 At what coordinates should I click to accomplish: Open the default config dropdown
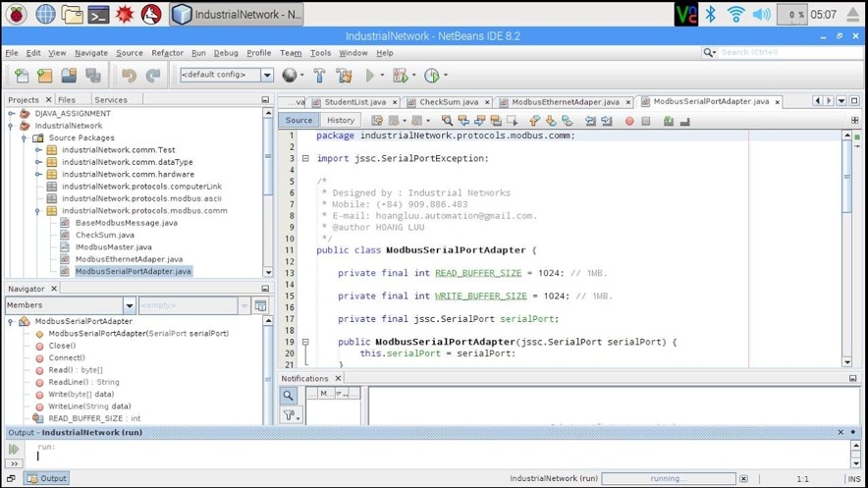tap(267, 76)
